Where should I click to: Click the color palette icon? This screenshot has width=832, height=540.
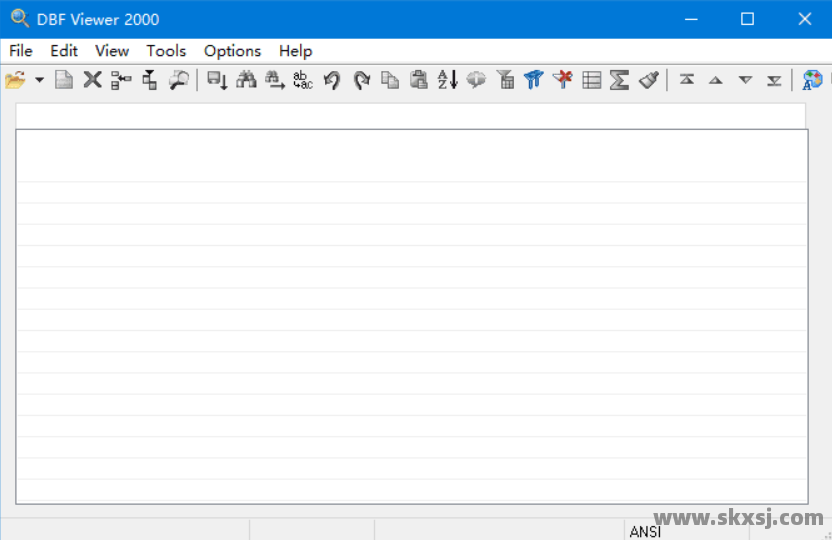(x=813, y=80)
